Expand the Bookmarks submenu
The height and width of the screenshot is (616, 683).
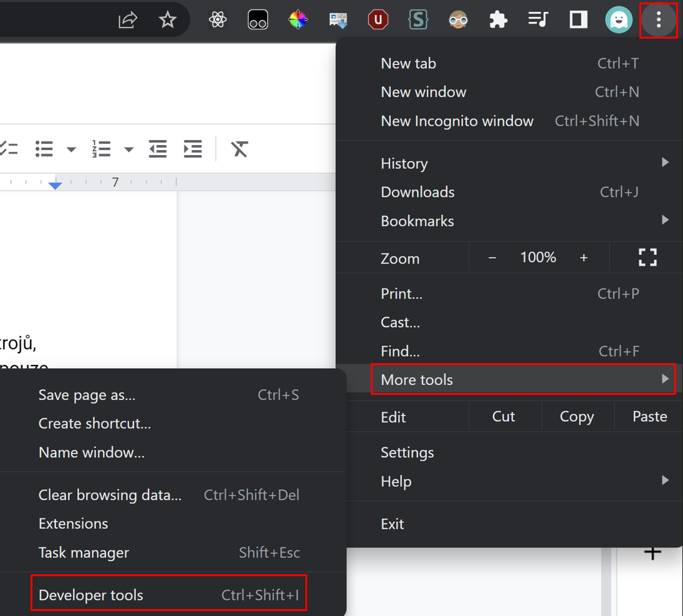pos(665,220)
